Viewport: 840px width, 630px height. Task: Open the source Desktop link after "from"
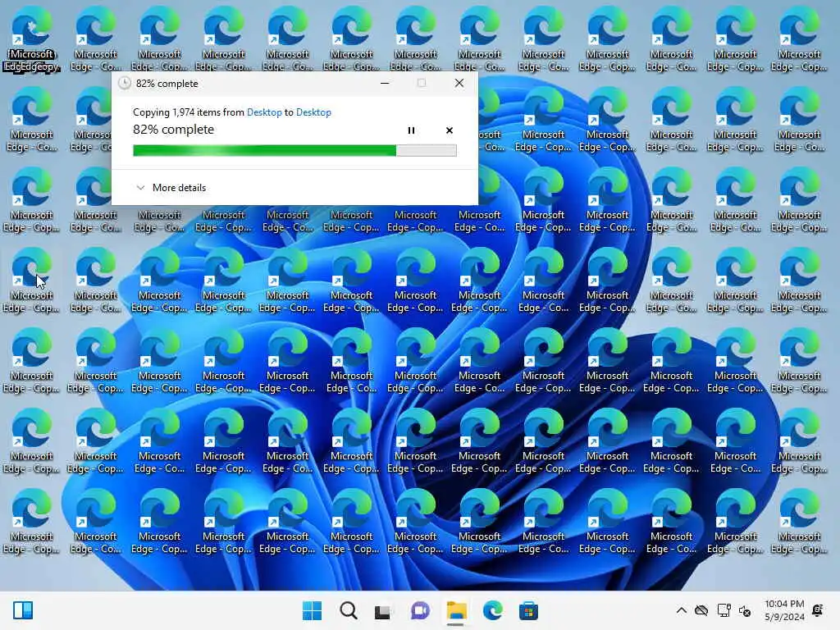pos(264,112)
